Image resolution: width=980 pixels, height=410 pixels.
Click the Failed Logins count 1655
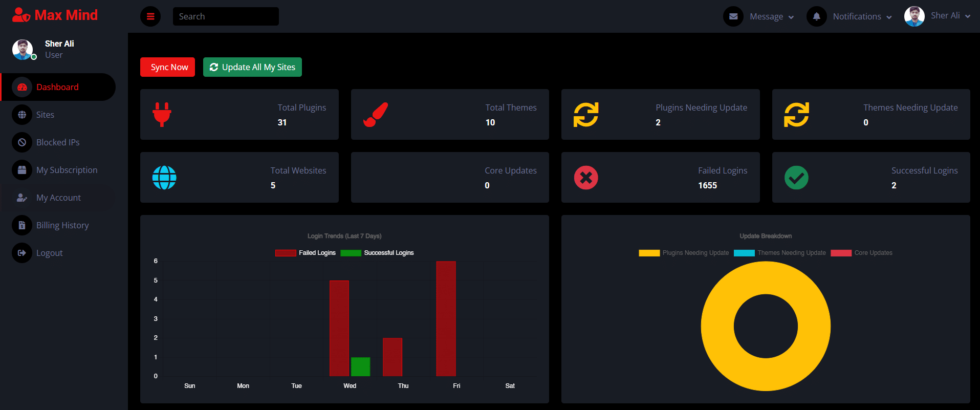707,185
